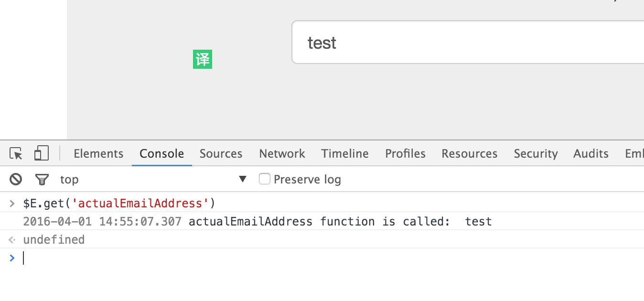
Task: Click the green translate extension icon
Action: 203,59
